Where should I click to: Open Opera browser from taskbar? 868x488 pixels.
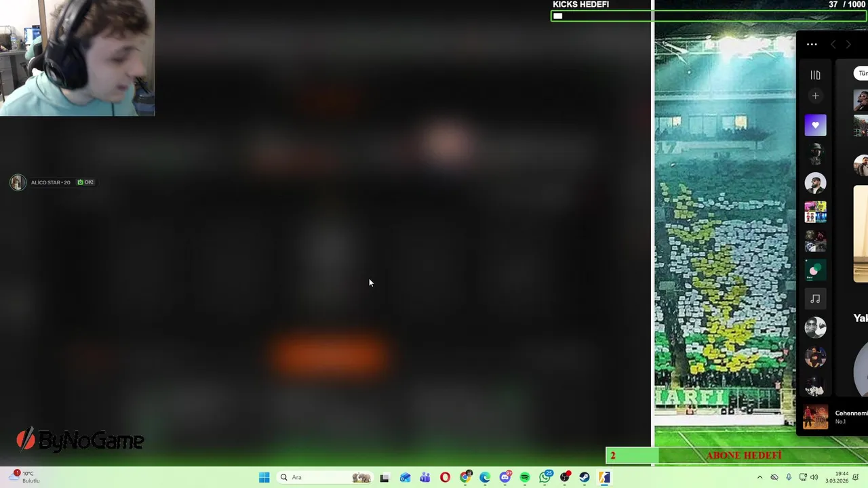(x=445, y=477)
